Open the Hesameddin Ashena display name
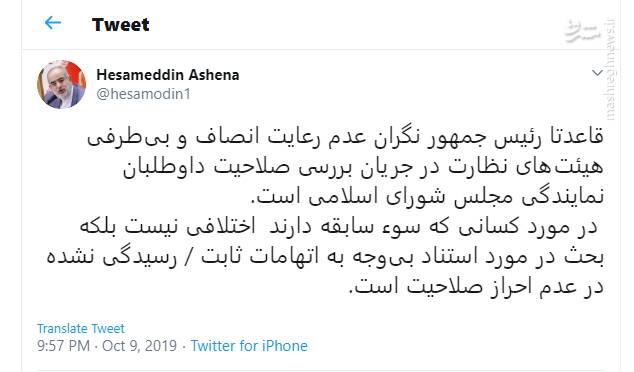 (x=168, y=75)
